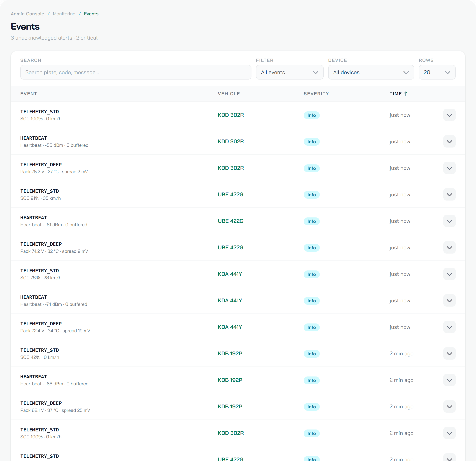Open vehicle KDA 441Y in Pack 72.4 V row

[x=230, y=327]
